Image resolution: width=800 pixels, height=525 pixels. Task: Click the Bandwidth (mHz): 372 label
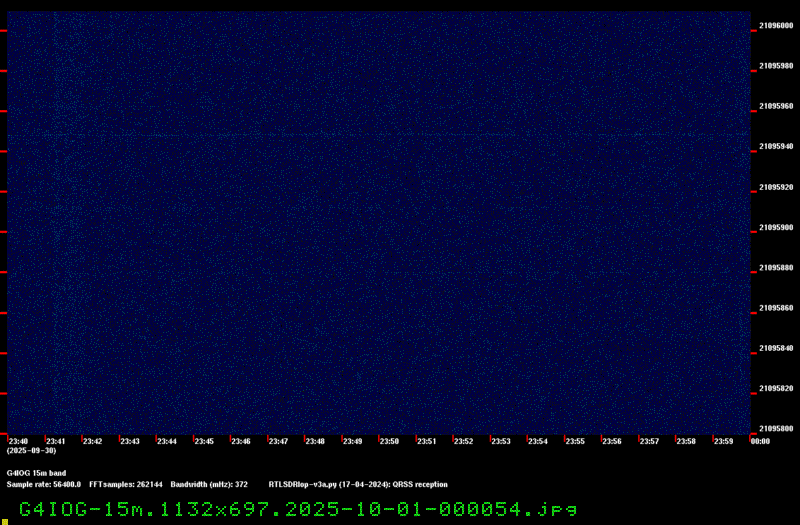(x=209, y=484)
